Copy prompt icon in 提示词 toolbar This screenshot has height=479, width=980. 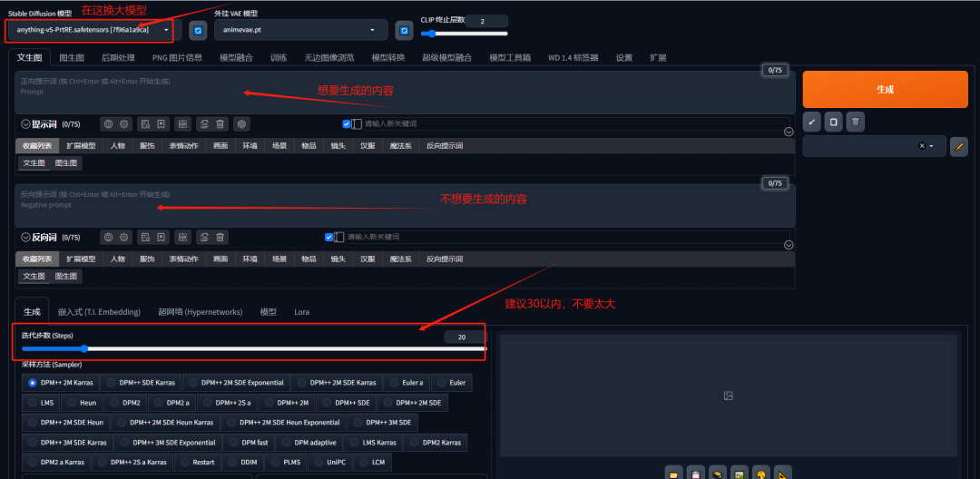[204, 123]
